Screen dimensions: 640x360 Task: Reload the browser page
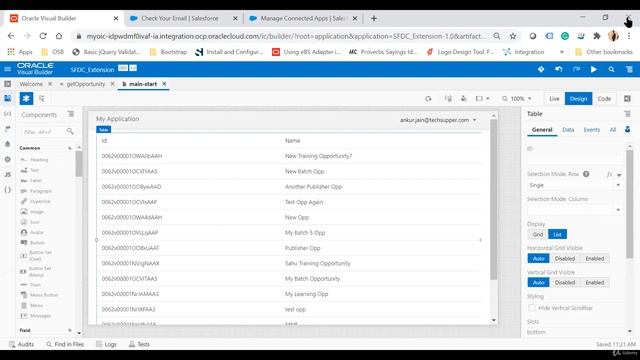click(x=43, y=36)
